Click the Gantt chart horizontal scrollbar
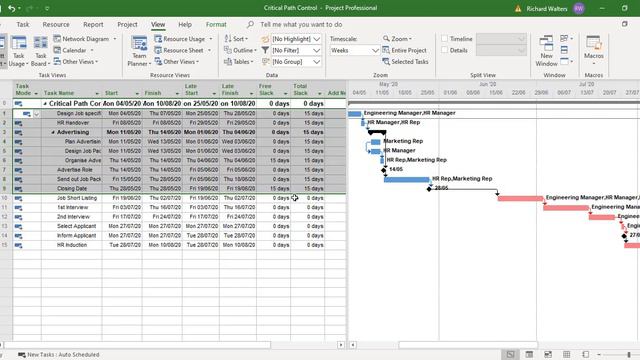640x360 pixels. click(468, 345)
